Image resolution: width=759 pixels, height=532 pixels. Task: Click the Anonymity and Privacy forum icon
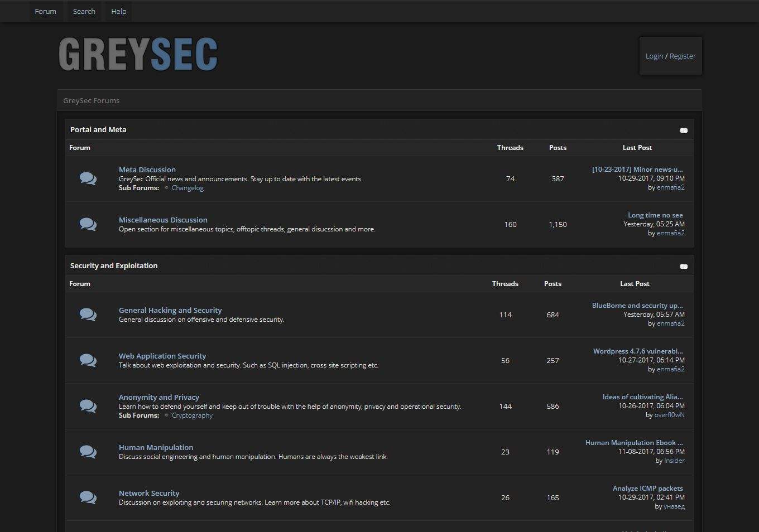pos(88,406)
